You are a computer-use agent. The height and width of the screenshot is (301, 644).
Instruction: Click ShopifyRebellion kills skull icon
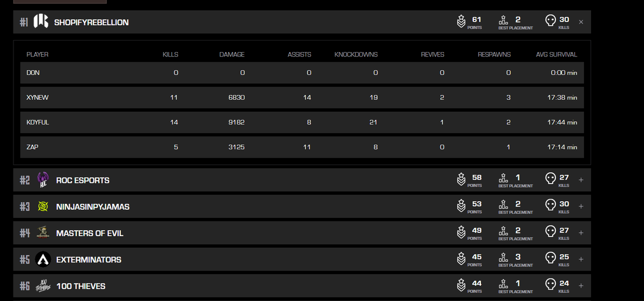[x=550, y=21]
